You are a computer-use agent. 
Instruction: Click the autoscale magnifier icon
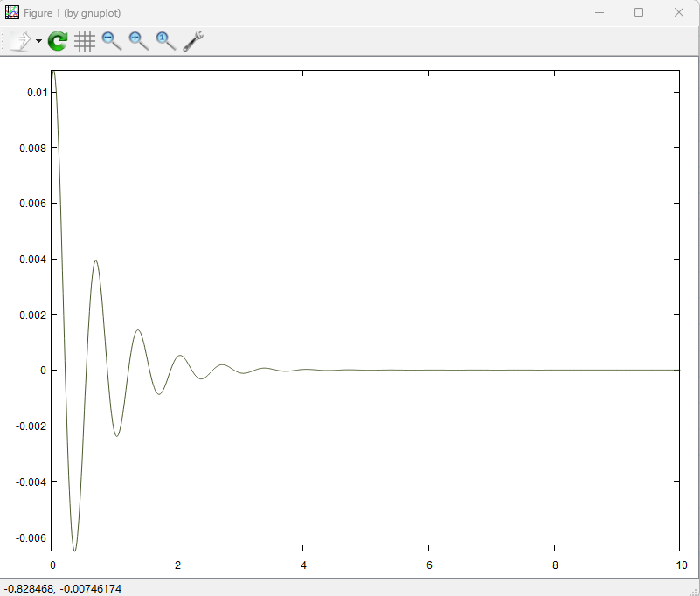166,41
